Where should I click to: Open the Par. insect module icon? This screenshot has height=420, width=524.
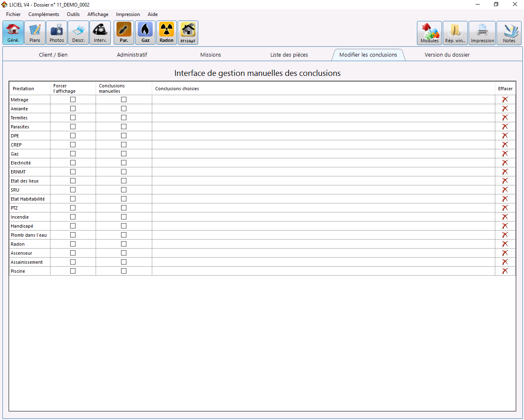pos(124,33)
